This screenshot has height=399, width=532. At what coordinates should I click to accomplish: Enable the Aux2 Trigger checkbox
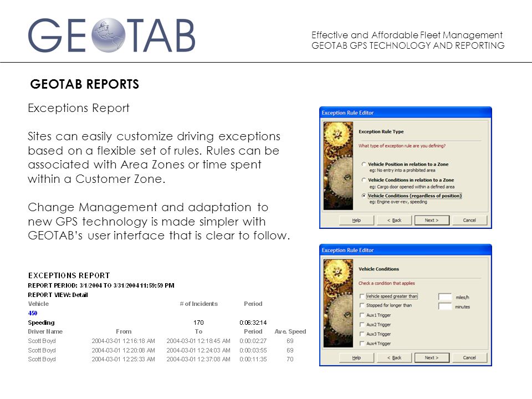pos(362,325)
